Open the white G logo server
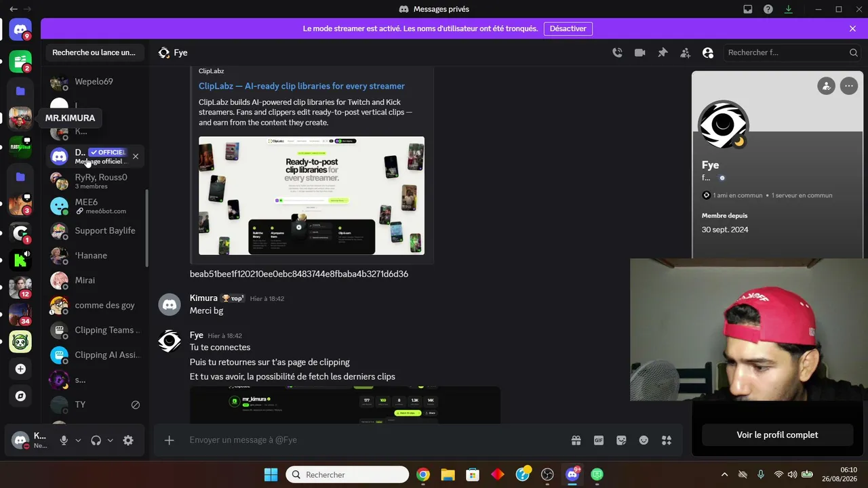This screenshot has height=488, width=868. pos(20,233)
